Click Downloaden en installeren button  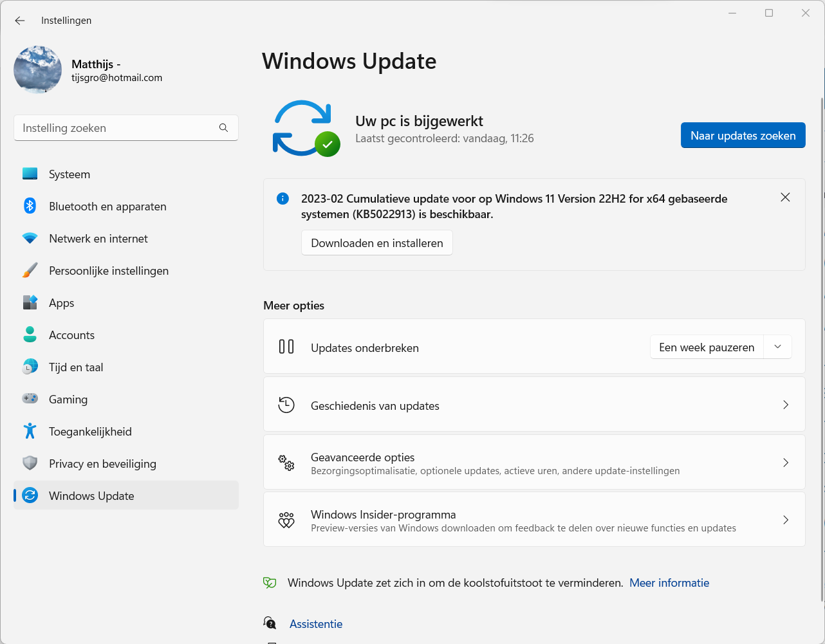point(376,243)
